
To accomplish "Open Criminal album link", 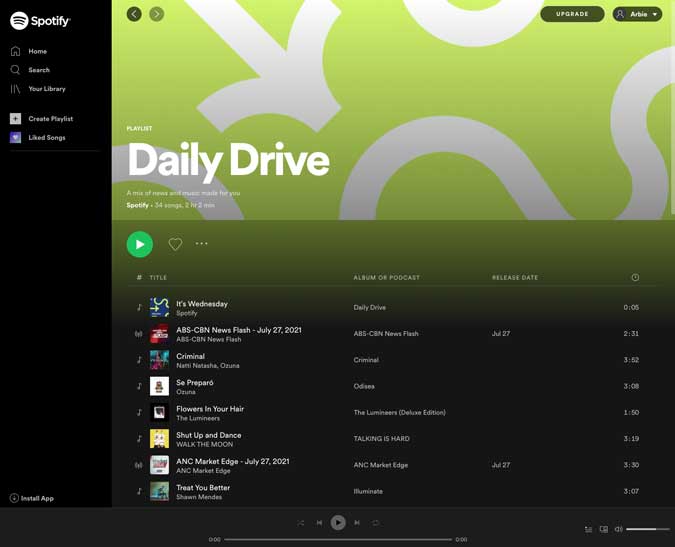I will click(x=366, y=360).
